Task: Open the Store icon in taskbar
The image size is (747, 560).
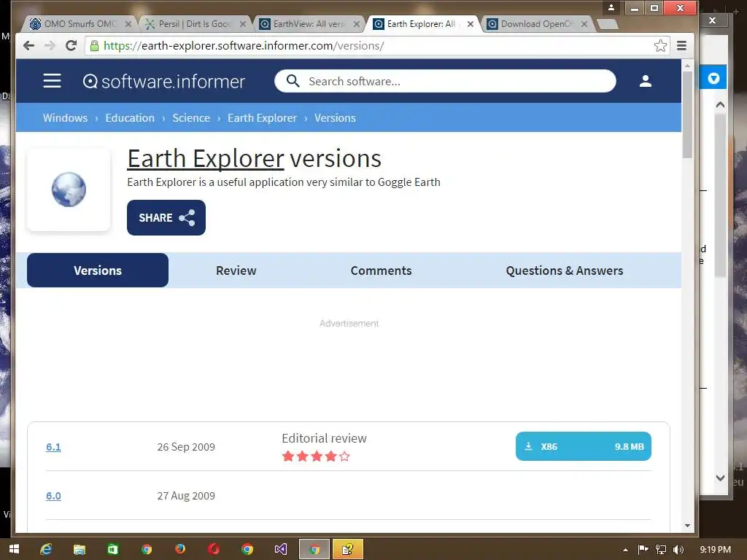Action: tap(112, 549)
